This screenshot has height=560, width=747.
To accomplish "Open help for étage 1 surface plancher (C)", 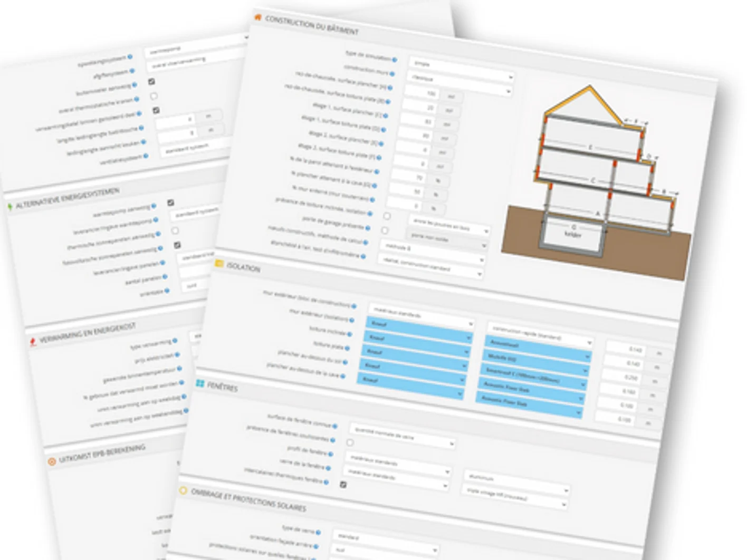I will [386, 115].
